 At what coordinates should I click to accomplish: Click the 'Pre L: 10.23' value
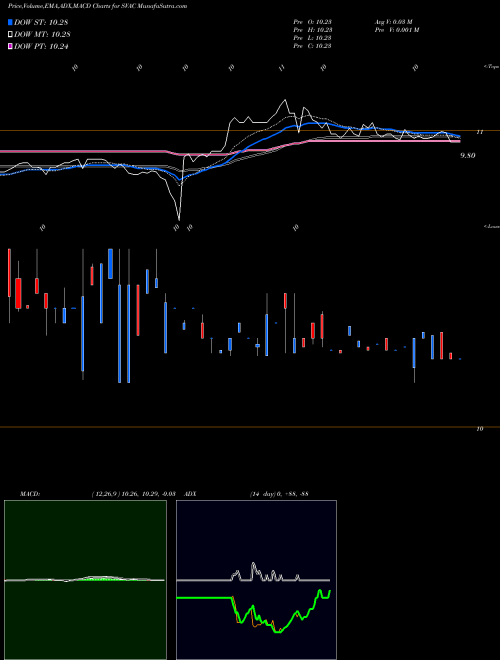tap(313, 38)
